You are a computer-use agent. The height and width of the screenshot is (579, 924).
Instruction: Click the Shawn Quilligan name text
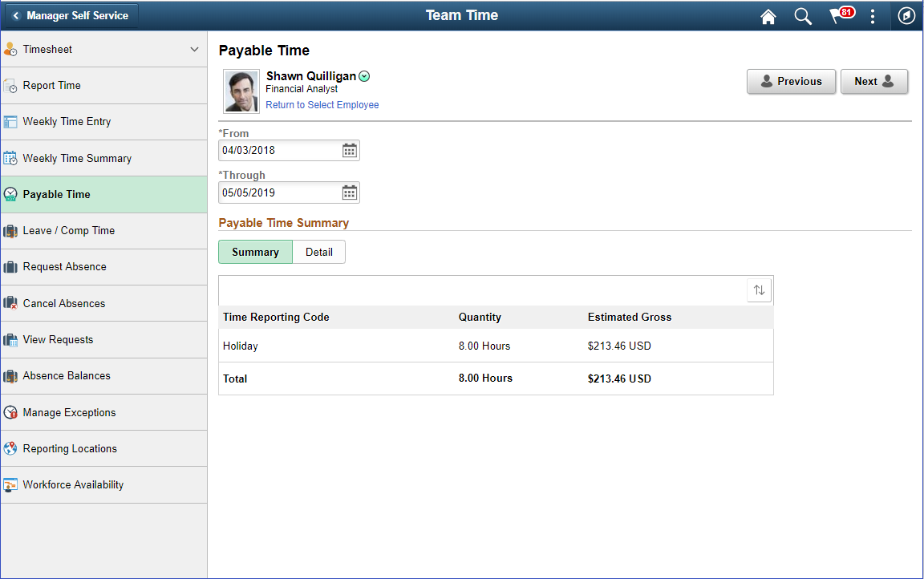pos(311,76)
